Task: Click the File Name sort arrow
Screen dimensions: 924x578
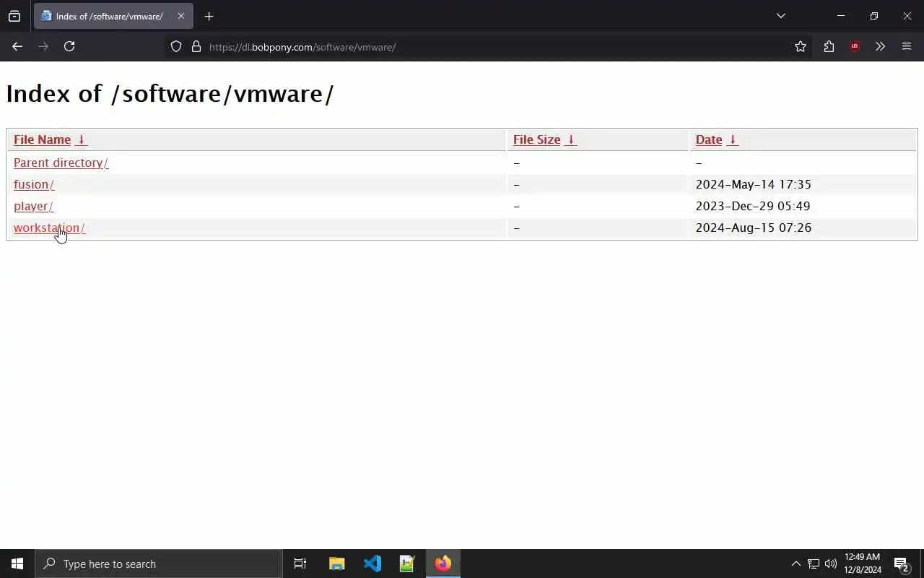Action: (x=81, y=139)
